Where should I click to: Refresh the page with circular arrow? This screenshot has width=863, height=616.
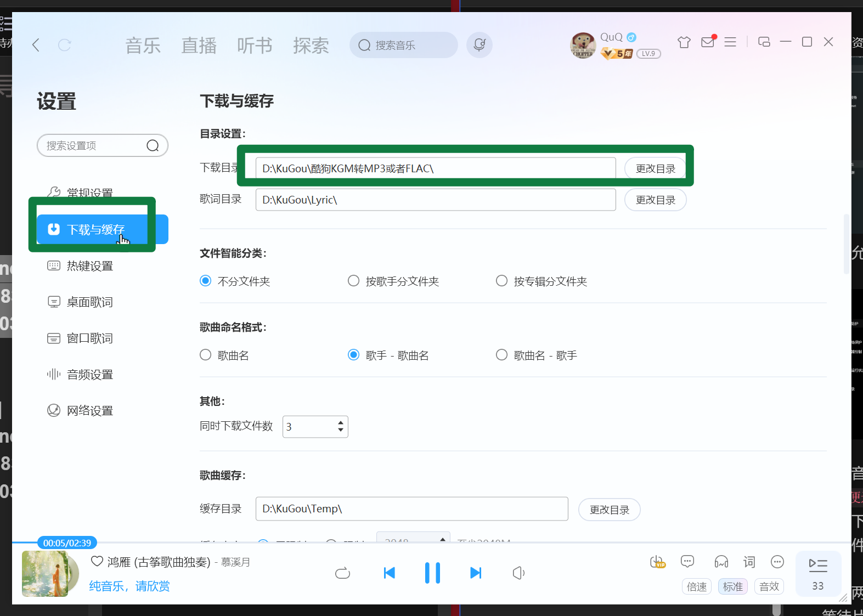[x=65, y=45]
